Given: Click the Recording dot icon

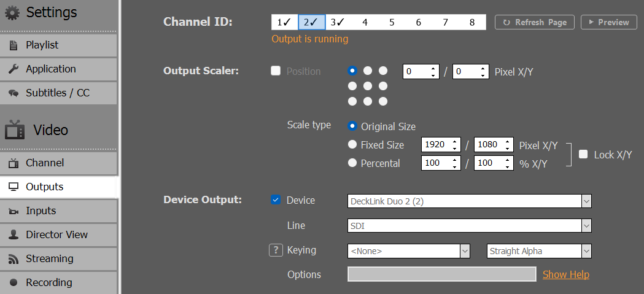Looking at the screenshot, I should coord(14,282).
